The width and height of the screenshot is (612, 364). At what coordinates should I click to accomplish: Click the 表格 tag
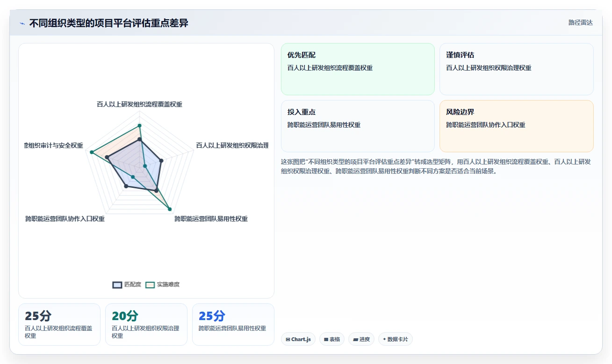pos(332,339)
